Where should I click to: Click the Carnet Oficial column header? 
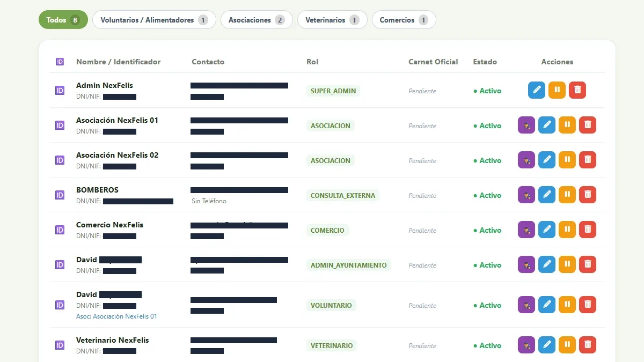433,62
